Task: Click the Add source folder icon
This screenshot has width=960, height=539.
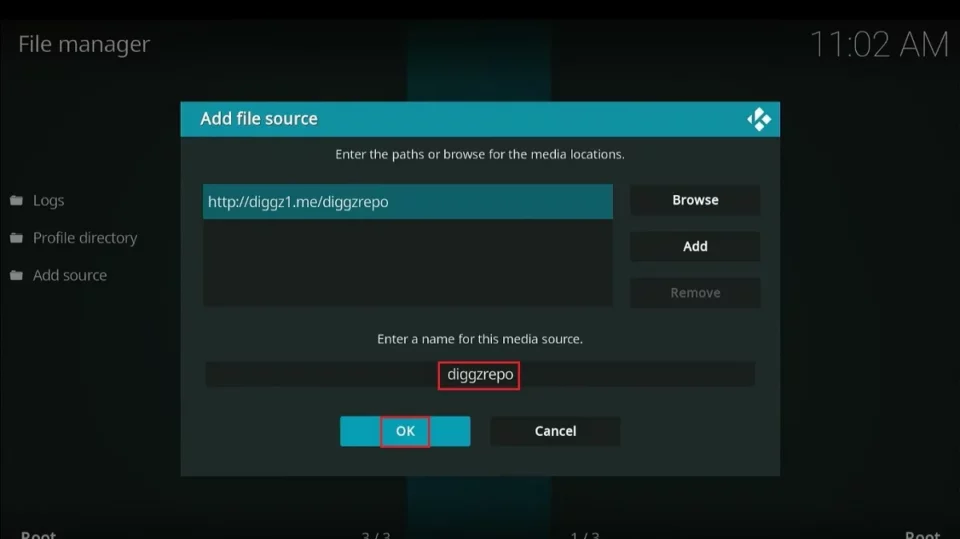Action: click(17, 276)
